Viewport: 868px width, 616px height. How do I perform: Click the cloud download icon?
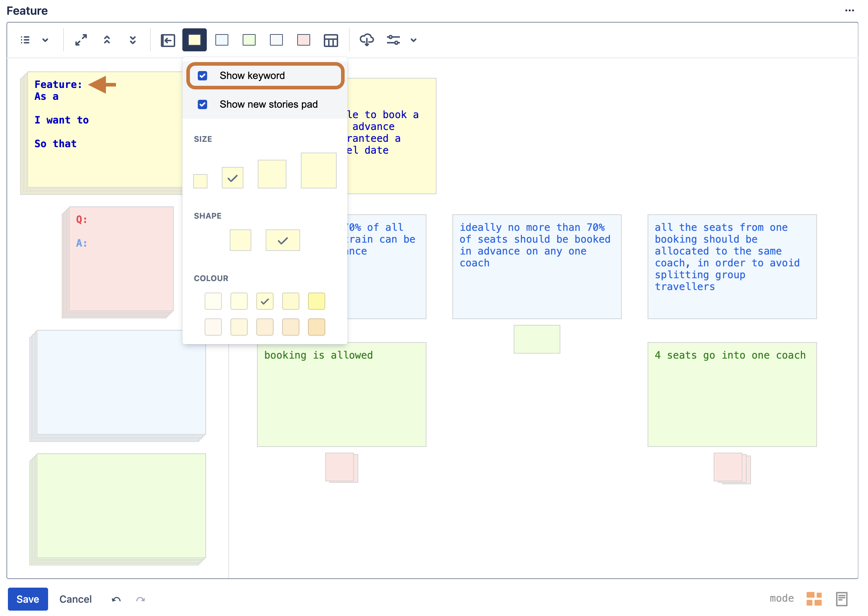pyautogui.click(x=367, y=40)
